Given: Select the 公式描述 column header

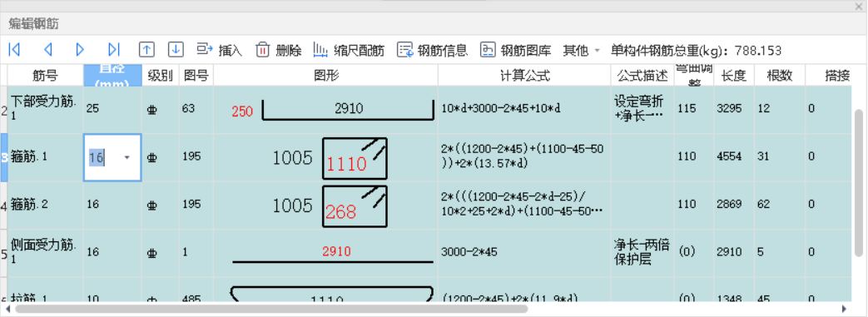Looking at the screenshot, I should tap(642, 75).
